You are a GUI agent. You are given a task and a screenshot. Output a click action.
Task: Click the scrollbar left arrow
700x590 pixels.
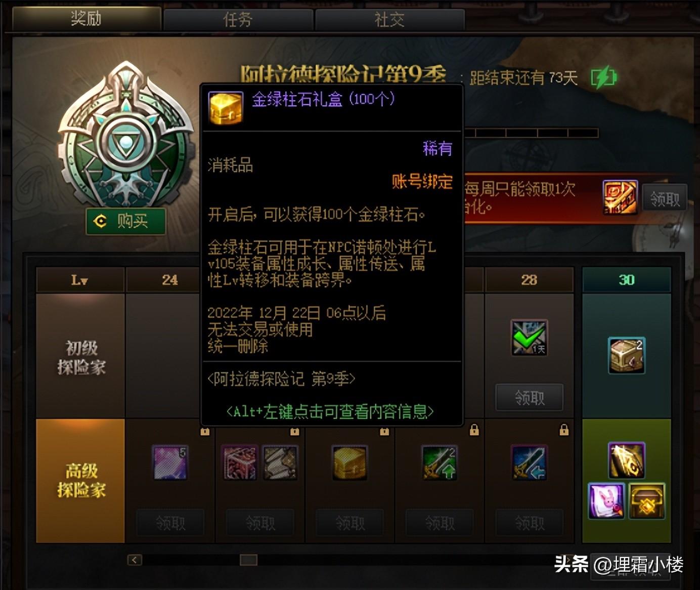(134, 560)
